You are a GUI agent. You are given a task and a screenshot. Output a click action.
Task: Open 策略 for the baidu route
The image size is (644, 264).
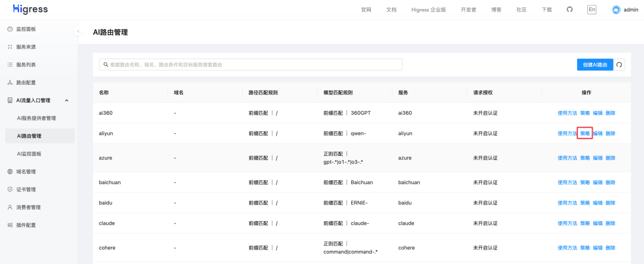click(x=585, y=202)
